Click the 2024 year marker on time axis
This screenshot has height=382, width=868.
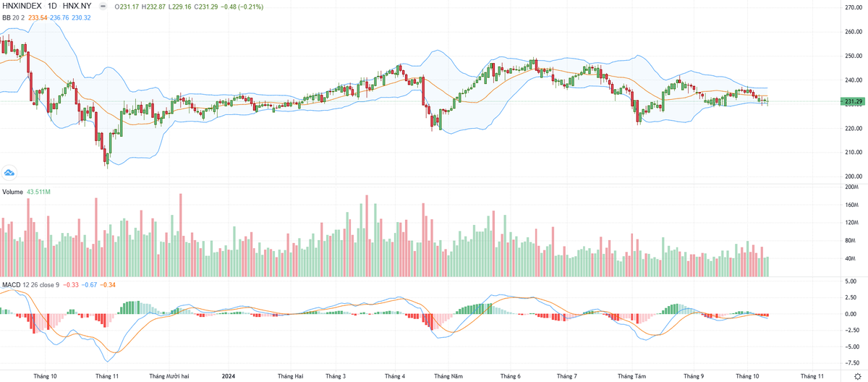[x=229, y=376]
